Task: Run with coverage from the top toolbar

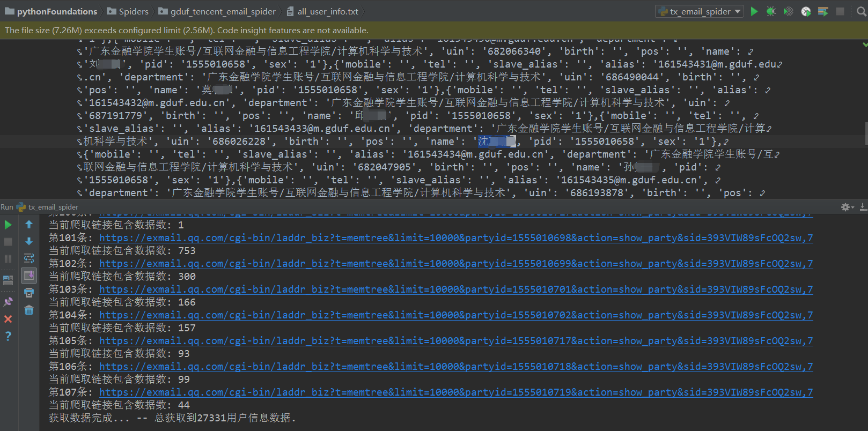Action: pos(788,11)
